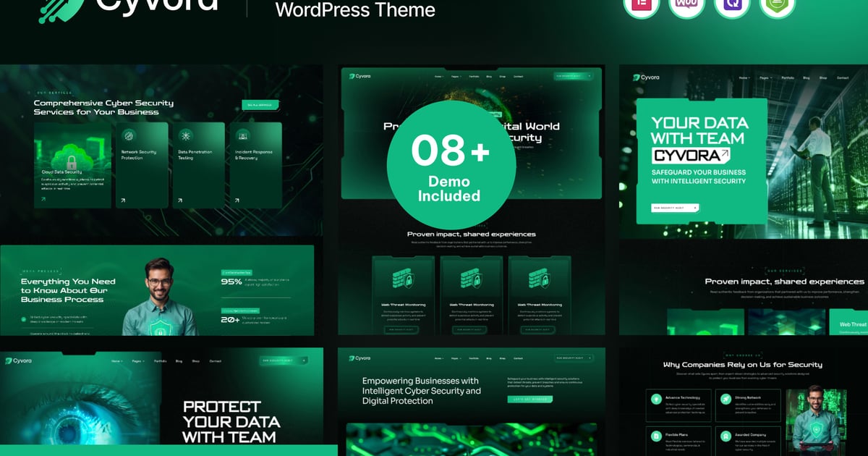
Task: Click the security audit button in the eye demo header
Action: pos(284,360)
